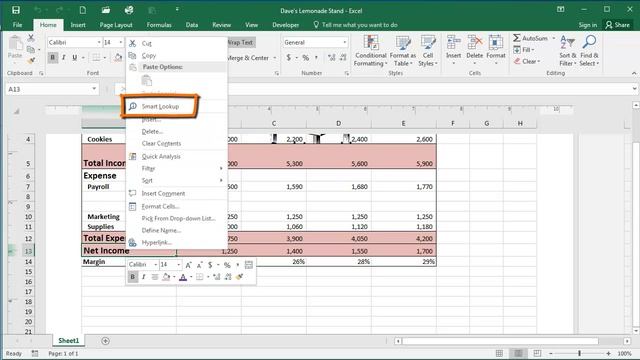Viewport: 640px width, 360px height.
Task: Collapse the ribbon with the chevron
Action: tap(634, 73)
